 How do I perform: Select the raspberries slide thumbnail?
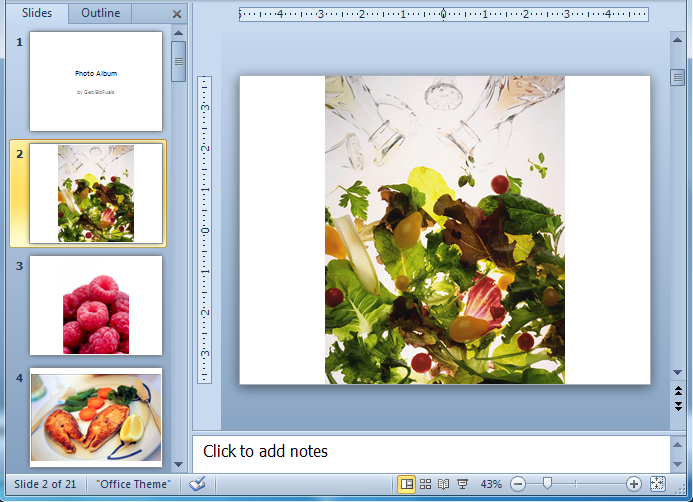(96, 305)
